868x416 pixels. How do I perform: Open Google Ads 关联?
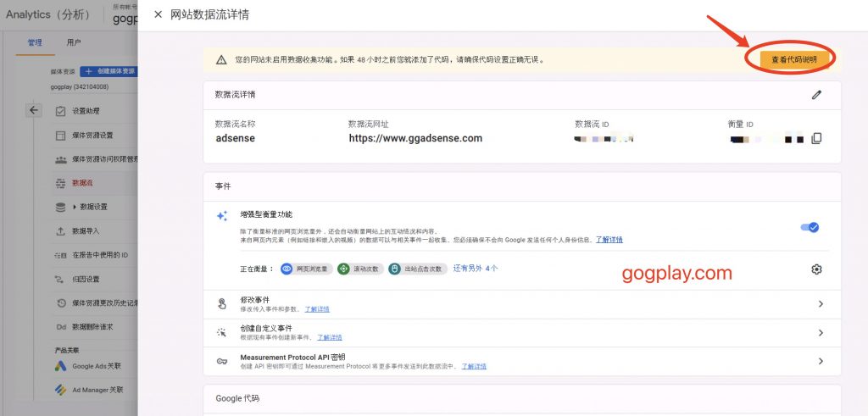point(97,366)
